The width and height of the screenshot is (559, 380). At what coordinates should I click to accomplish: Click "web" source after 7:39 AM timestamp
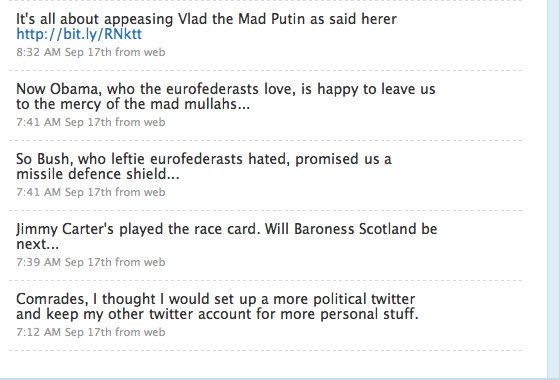coord(154,262)
